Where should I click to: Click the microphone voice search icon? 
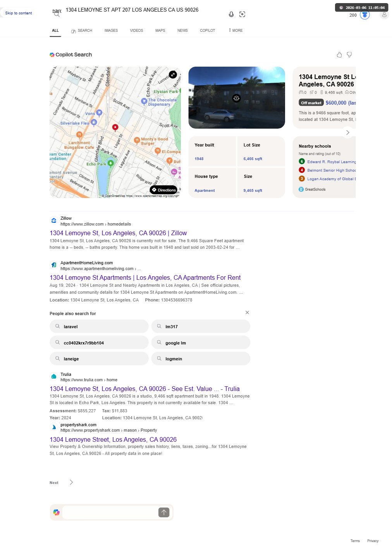tap(231, 14)
